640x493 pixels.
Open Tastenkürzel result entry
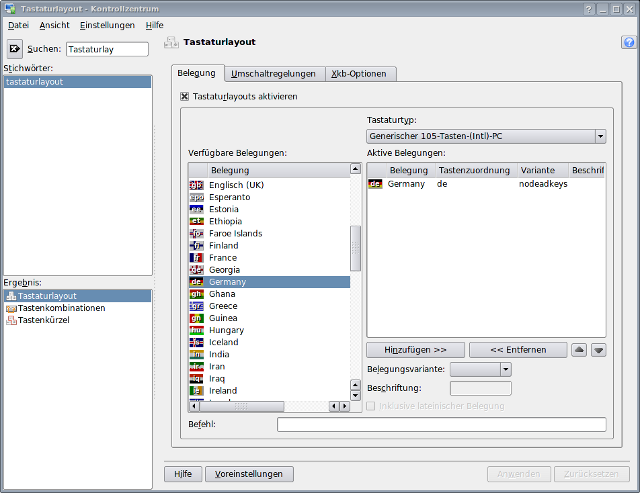click(45, 320)
